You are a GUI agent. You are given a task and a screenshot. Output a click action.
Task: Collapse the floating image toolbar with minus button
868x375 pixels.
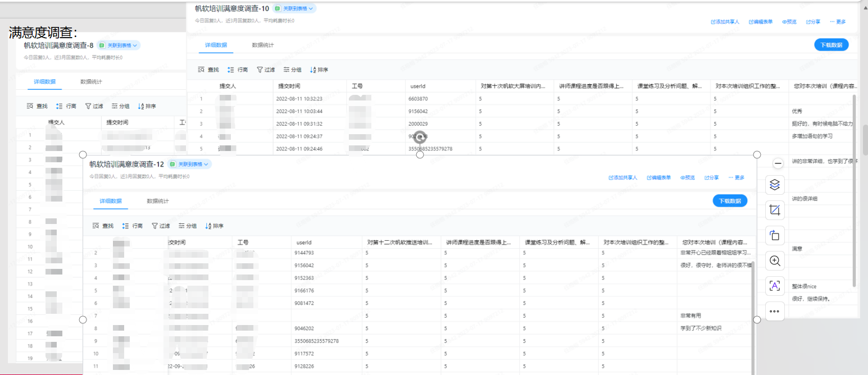778,163
